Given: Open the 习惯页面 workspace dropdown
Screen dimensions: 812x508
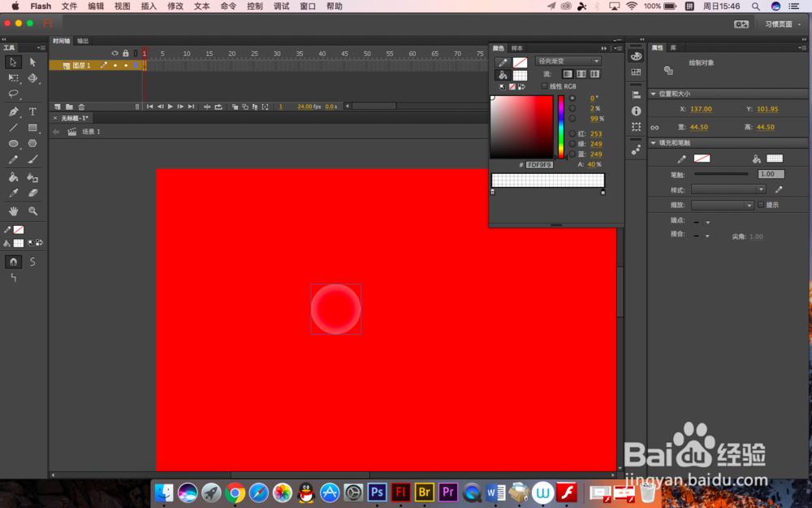Looking at the screenshot, I should (x=783, y=24).
